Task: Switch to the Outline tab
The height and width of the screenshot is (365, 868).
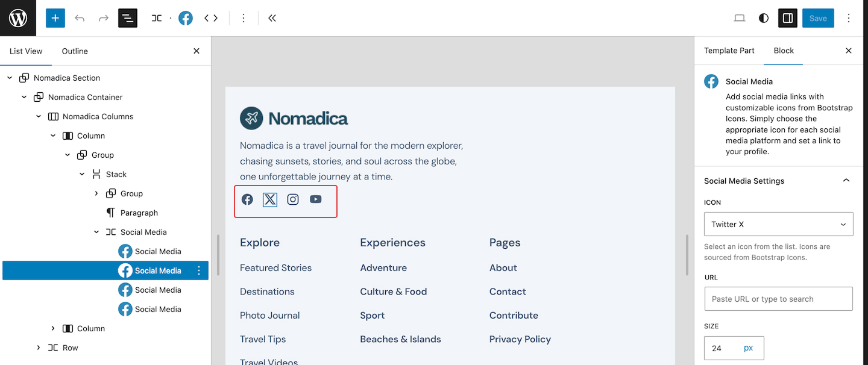Action: (75, 51)
